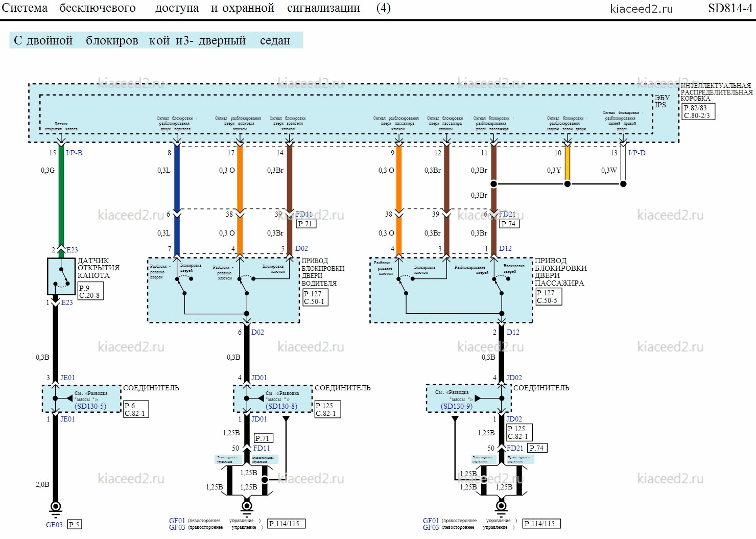Click the 'С двойной блокировкой' subtitle banner

(156, 40)
